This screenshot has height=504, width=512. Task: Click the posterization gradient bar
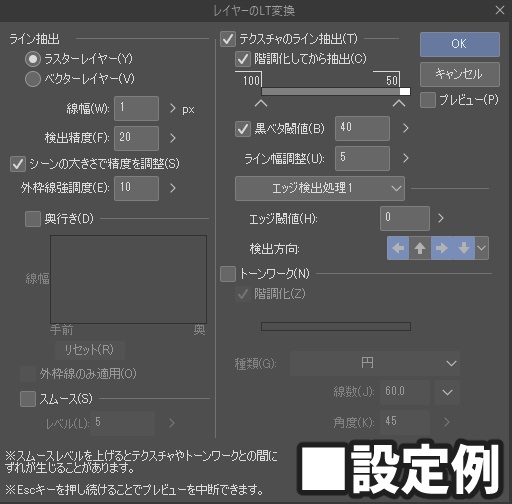pyautogui.click(x=336, y=91)
